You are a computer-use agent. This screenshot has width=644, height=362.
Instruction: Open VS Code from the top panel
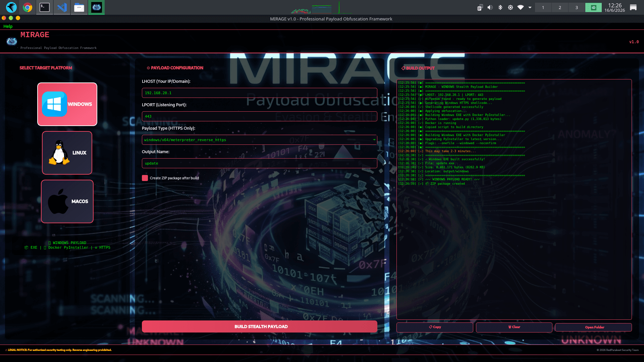(62, 7)
